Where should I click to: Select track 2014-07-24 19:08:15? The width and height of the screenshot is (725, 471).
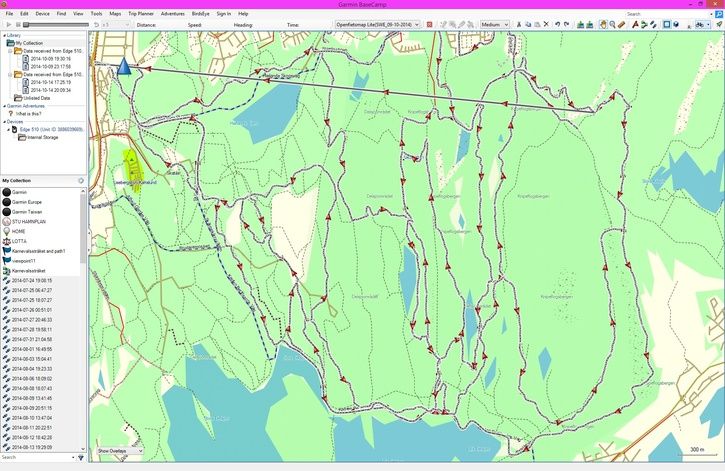click(31, 281)
